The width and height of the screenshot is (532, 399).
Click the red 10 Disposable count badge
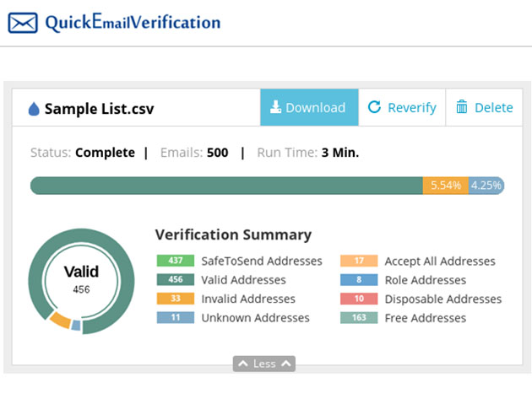[359, 299]
